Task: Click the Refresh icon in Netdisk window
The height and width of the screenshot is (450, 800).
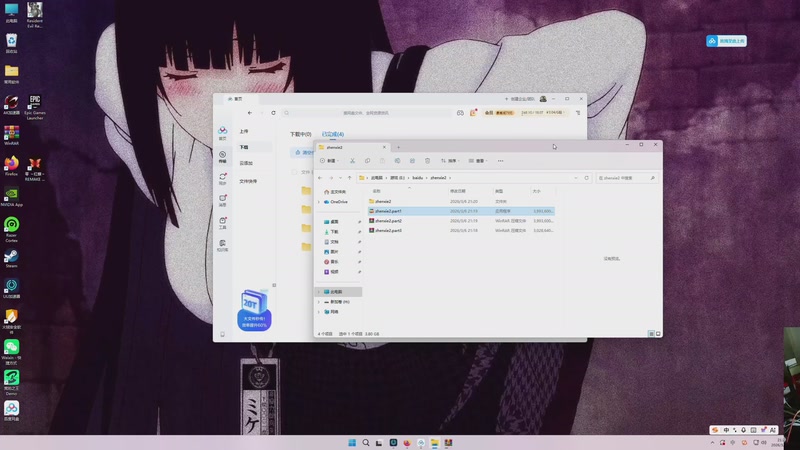Action: [273, 113]
